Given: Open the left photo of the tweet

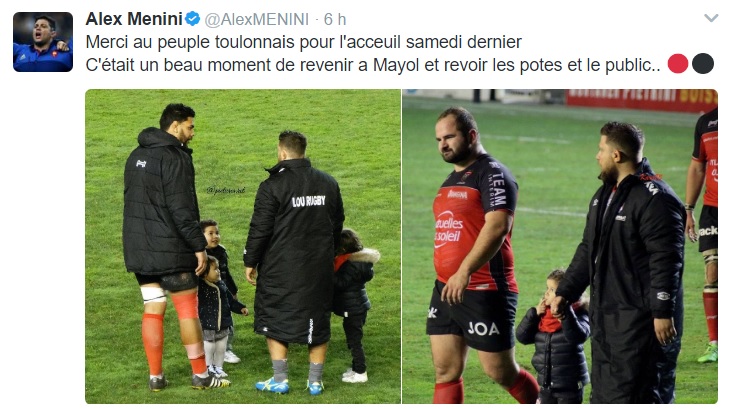Looking at the screenshot, I should 243,247.
